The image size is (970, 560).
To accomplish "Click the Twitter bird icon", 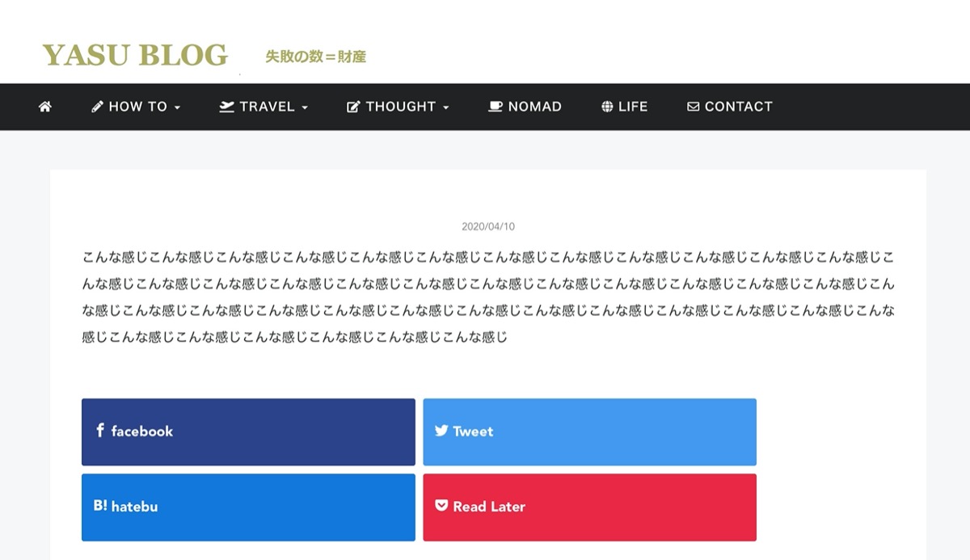I will pyautogui.click(x=441, y=431).
